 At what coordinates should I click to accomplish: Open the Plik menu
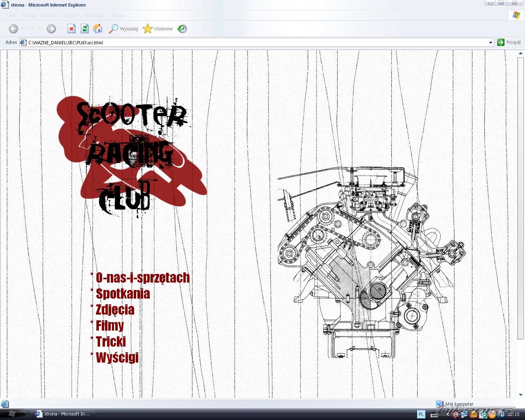[x=12, y=16]
